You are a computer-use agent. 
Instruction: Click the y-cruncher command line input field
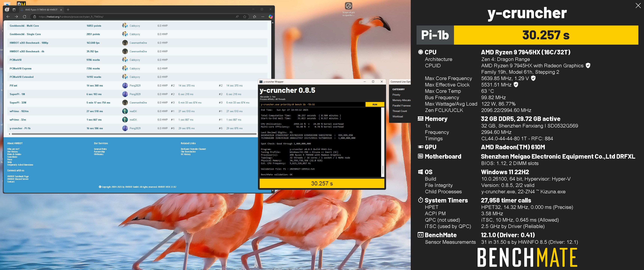tap(312, 104)
